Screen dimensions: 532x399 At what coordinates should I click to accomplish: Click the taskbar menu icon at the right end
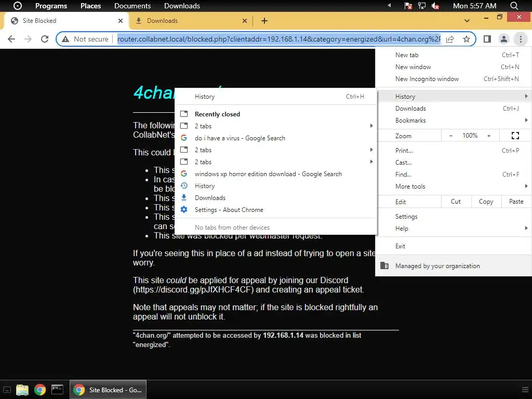pos(525,390)
